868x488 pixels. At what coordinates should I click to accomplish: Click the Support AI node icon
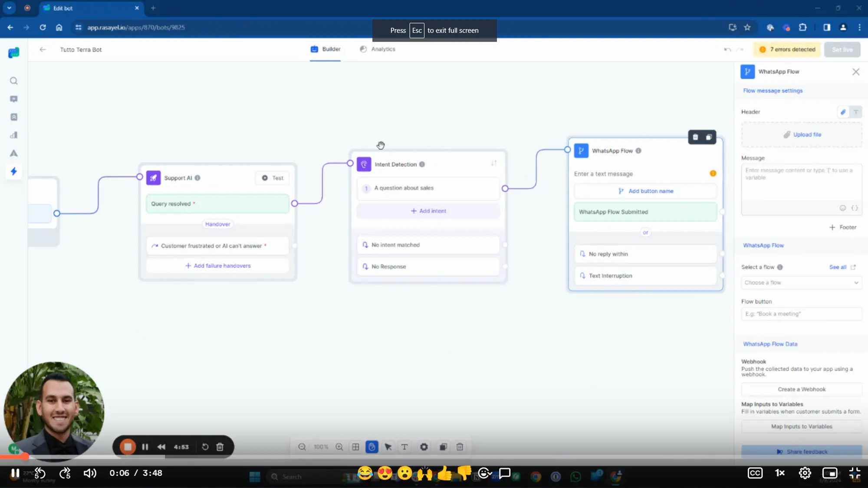153,177
